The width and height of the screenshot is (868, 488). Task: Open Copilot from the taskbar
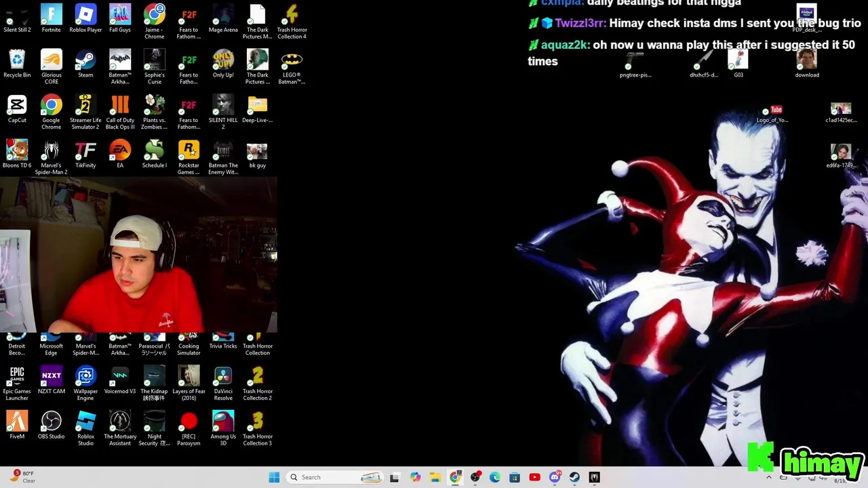pos(415,477)
